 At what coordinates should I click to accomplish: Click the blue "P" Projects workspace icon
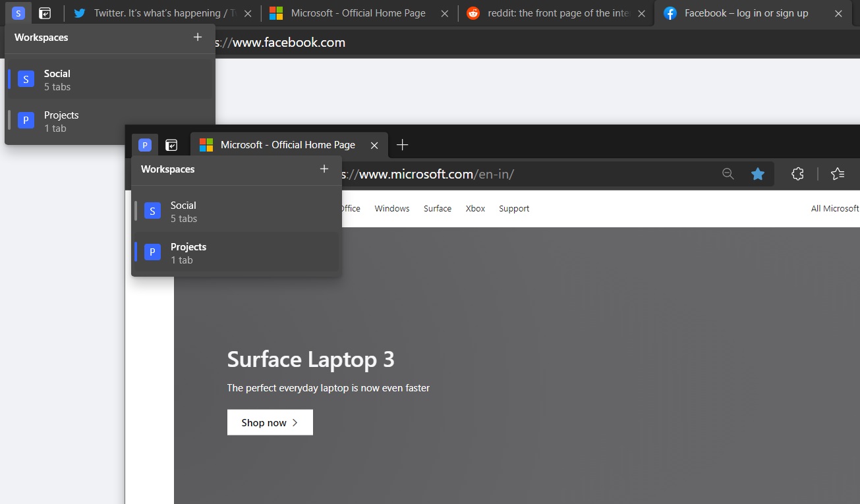[145, 144]
